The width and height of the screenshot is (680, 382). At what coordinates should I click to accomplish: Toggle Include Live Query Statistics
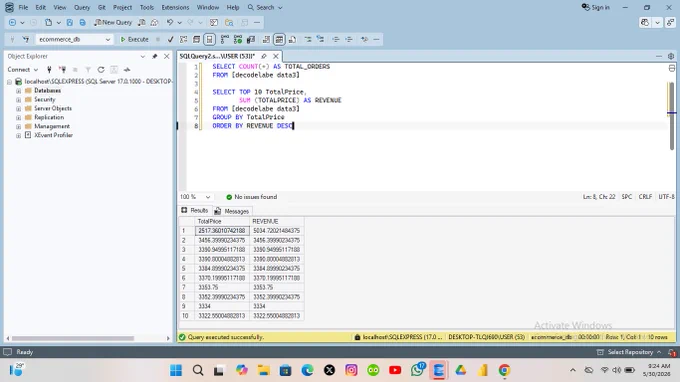[x=238, y=39]
